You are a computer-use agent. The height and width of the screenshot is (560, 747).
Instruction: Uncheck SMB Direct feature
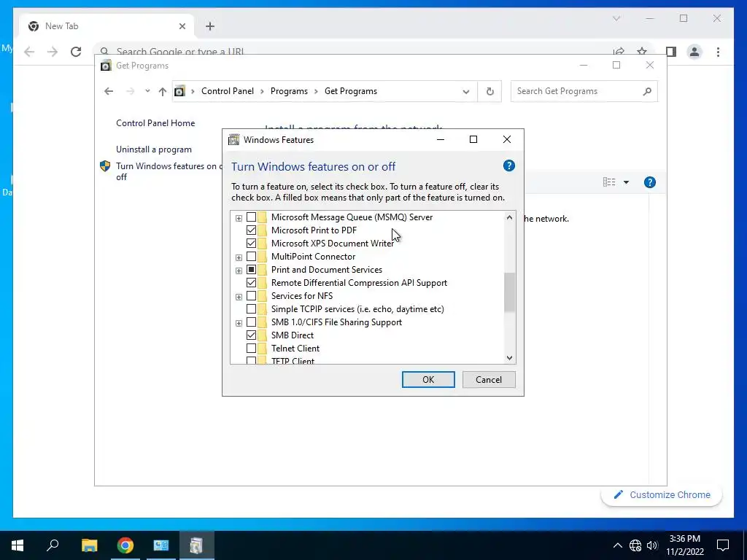coord(251,335)
